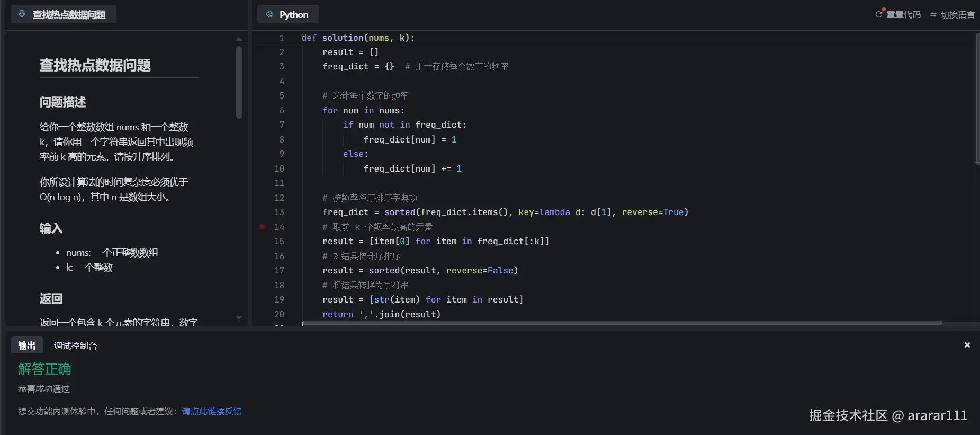
Task: Click the code editor horizontal scrollbar
Action: tap(622, 322)
